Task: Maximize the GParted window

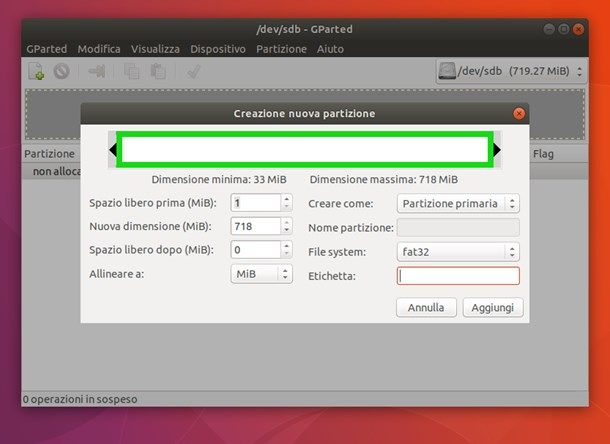Action: (564, 29)
